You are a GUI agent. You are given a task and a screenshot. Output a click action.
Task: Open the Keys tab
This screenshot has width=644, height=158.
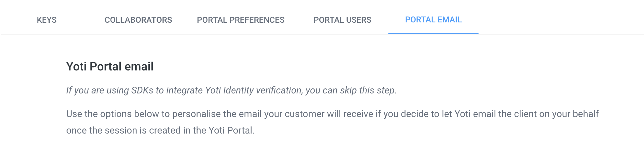[47, 20]
